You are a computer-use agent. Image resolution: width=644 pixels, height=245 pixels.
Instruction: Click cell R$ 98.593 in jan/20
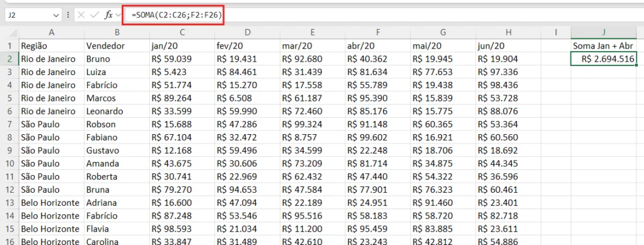182,229
